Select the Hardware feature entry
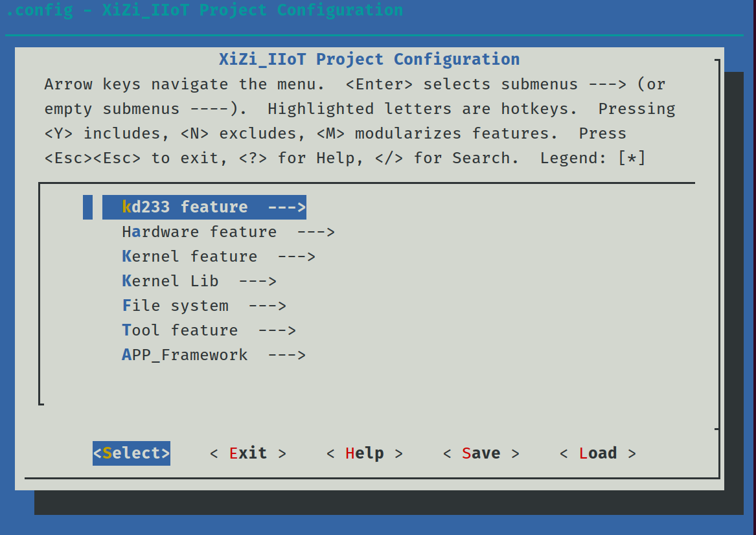The width and height of the screenshot is (756, 535). 199,232
